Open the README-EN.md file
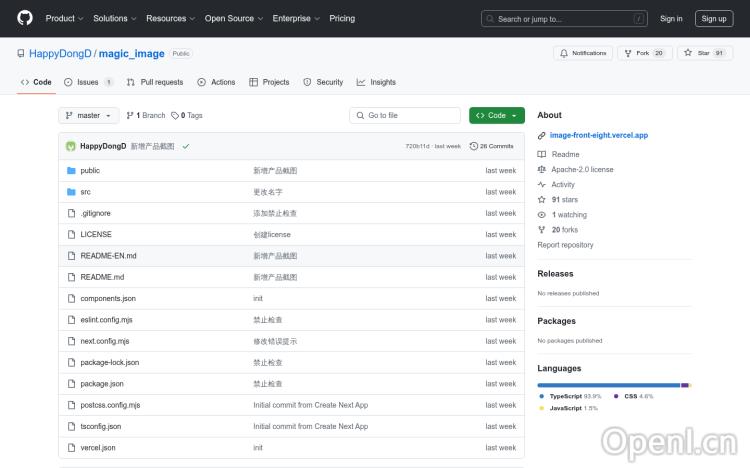The image size is (750, 468). pyautogui.click(x=108, y=256)
